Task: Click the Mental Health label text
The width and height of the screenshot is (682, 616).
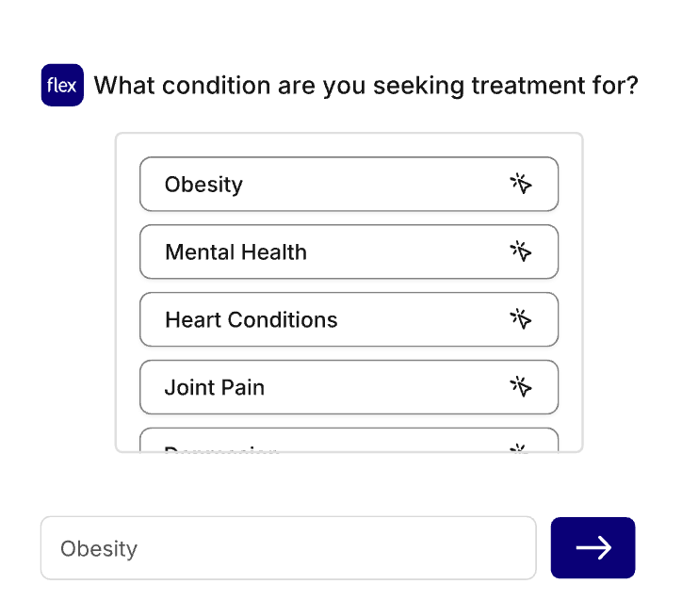Action: click(235, 251)
